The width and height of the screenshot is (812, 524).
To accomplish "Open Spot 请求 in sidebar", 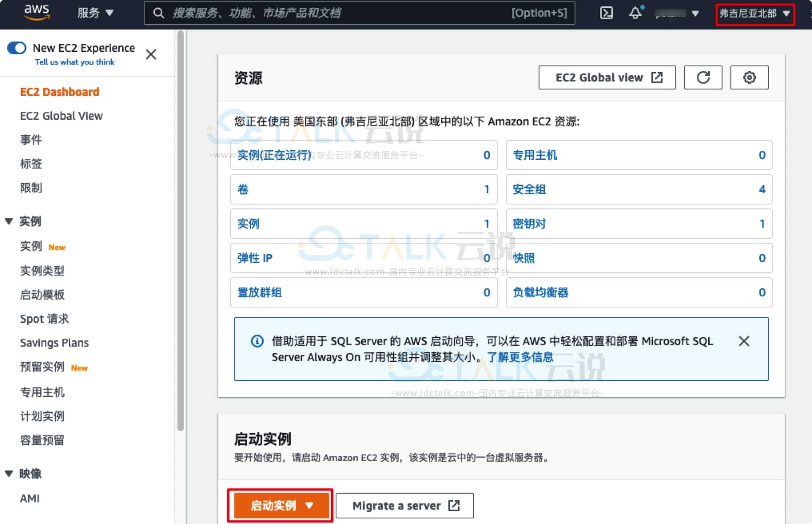I will 44,319.
